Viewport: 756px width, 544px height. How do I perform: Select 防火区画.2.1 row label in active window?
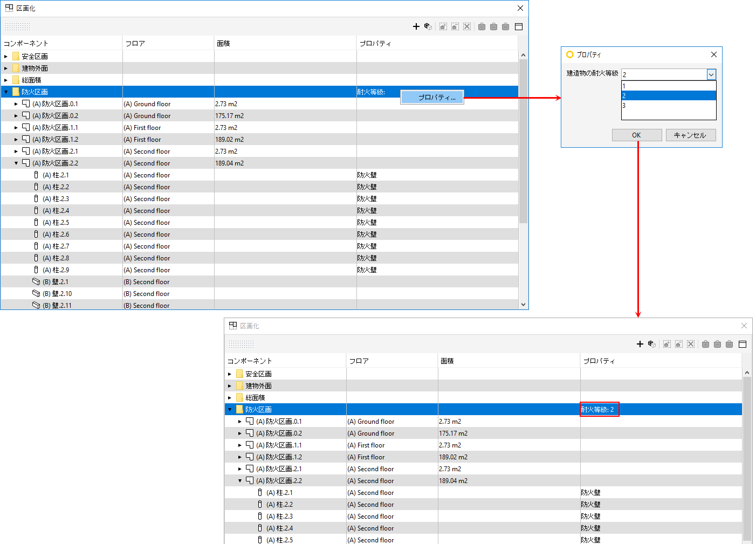tap(55, 151)
